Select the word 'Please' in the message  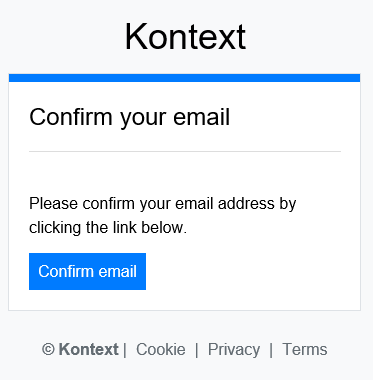click(x=54, y=203)
